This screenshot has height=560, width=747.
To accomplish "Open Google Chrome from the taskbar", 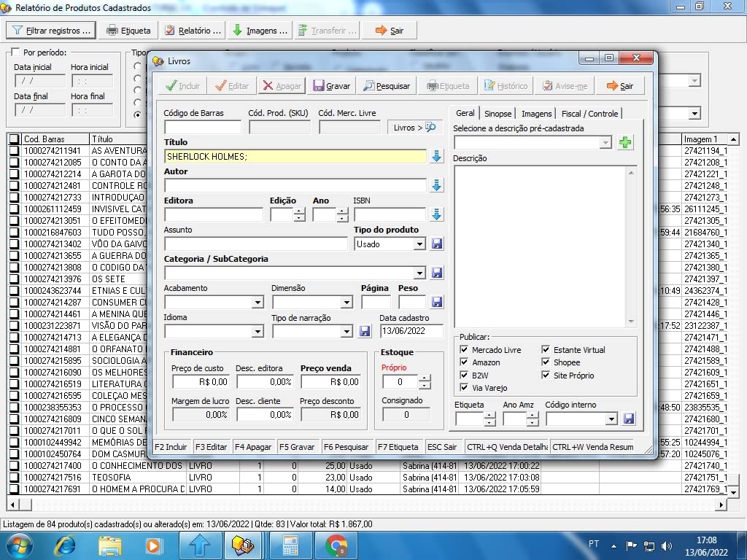I will click(x=337, y=545).
